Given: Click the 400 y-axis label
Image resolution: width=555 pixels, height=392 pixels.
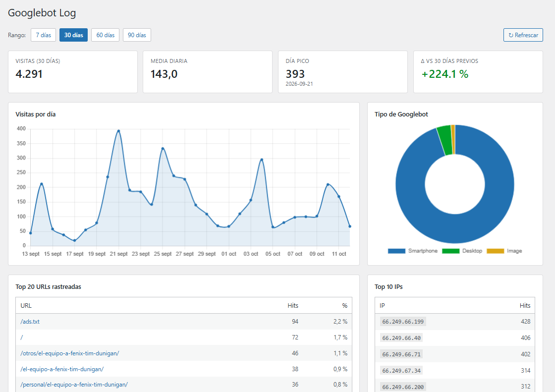Looking at the screenshot, I should 21,128.
